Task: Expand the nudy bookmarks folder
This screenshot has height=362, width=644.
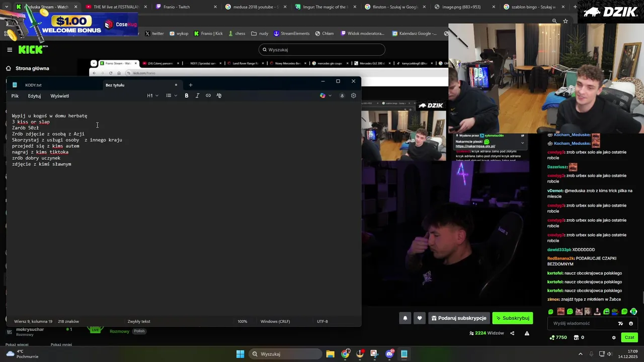Action: tap(260, 34)
